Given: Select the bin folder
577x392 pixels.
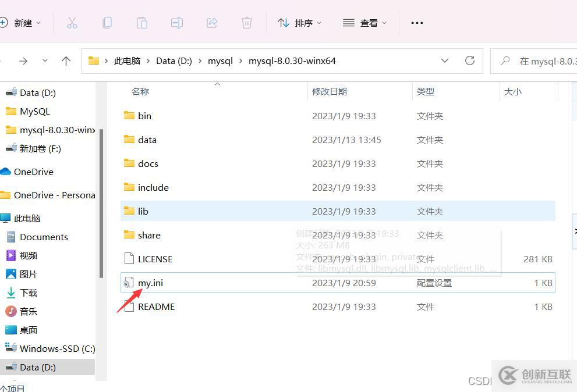Looking at the screenshot, I should point(338,116).
